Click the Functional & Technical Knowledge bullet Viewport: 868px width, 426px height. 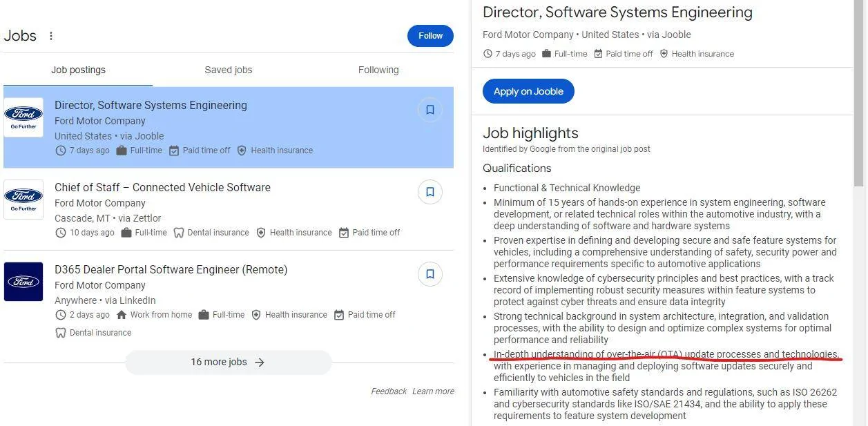coord(567,188)
